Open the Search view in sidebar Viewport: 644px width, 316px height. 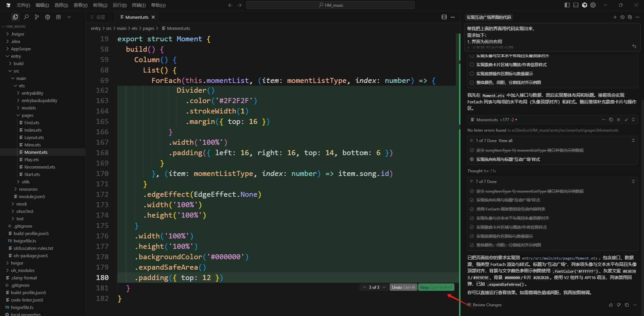[x=26, y=17]
